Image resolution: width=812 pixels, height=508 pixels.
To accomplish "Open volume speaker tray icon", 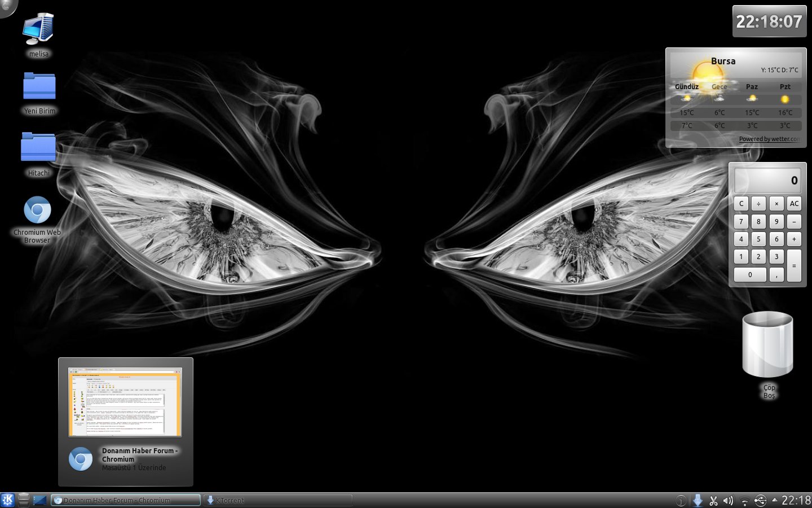I will 729,501.
